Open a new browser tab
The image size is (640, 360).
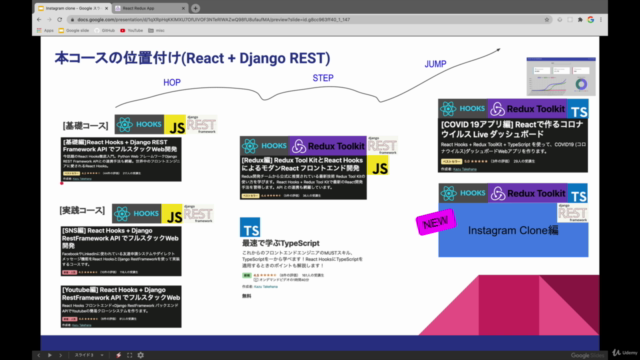196,8
